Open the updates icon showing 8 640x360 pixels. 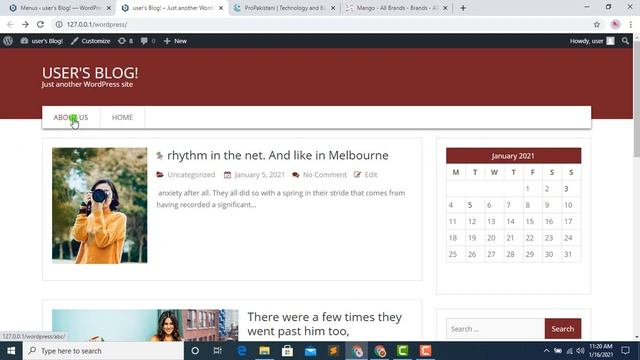pos(125,41)
